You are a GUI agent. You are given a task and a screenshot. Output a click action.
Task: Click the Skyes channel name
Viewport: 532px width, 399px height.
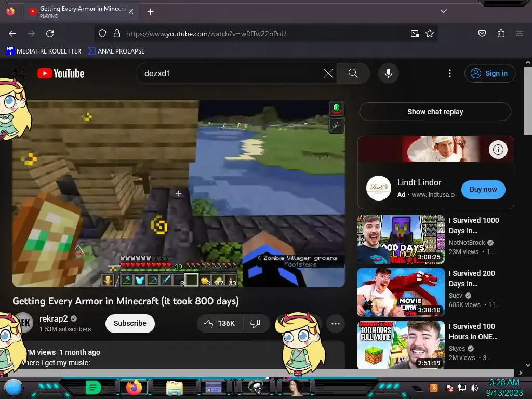click(x=457, y=349)
